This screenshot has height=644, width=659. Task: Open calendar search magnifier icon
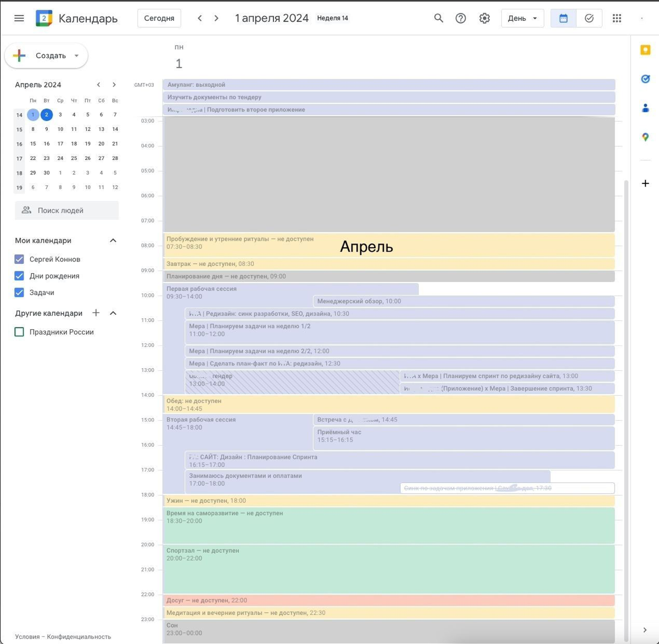point(438,18)
